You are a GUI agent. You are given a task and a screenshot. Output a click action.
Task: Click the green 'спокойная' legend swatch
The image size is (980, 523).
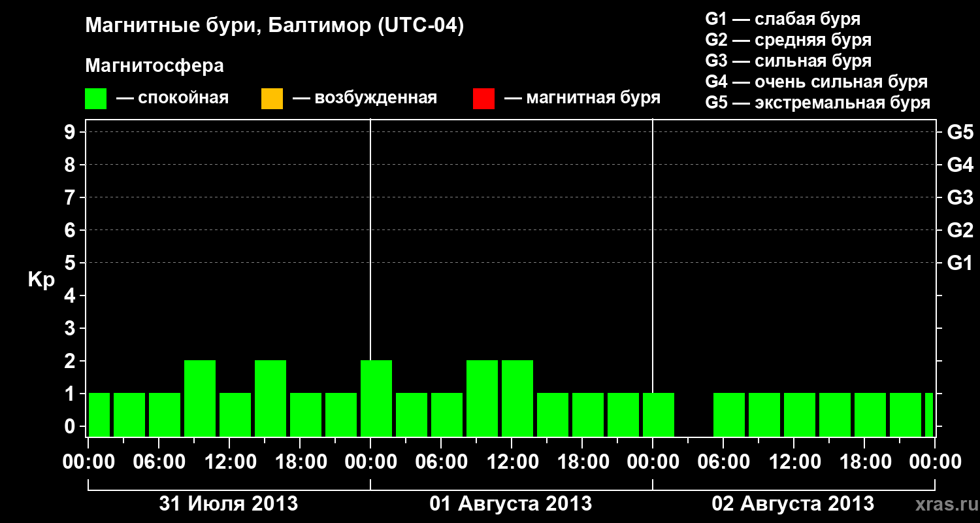pos(96,99)
